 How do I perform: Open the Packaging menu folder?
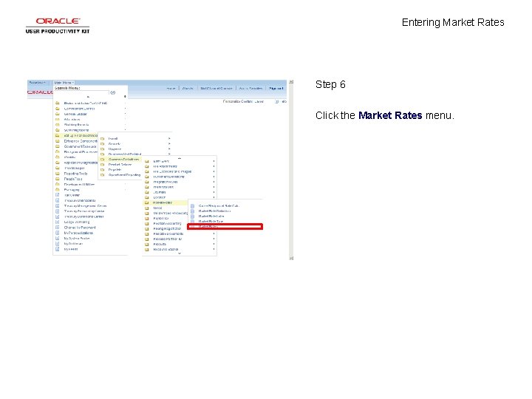(x=72, y=190)
